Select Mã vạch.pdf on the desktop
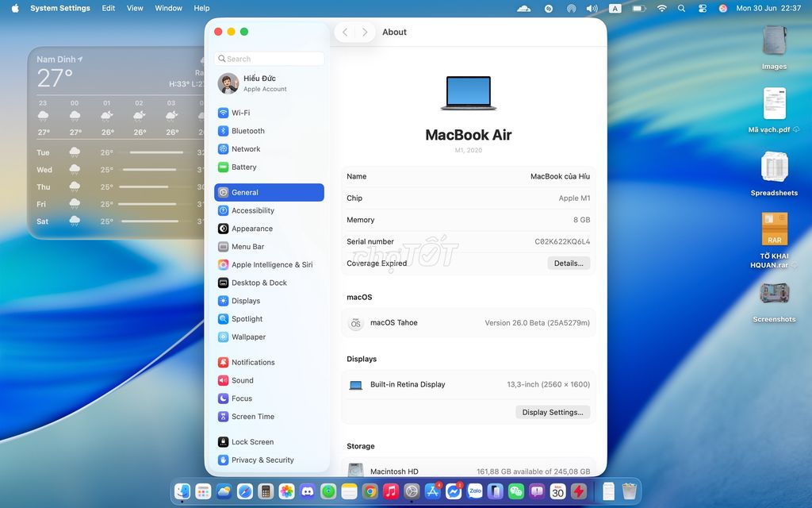This screenshot has height=508, width=812. (x=774, y=110)
